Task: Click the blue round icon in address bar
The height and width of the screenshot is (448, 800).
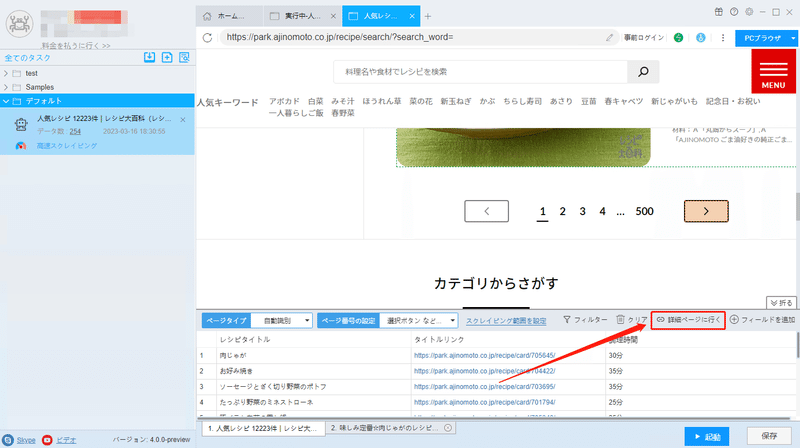Action: 701,37
